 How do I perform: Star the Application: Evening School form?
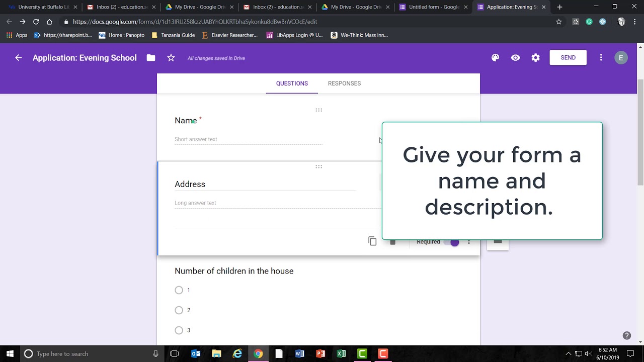click(171, 58)
